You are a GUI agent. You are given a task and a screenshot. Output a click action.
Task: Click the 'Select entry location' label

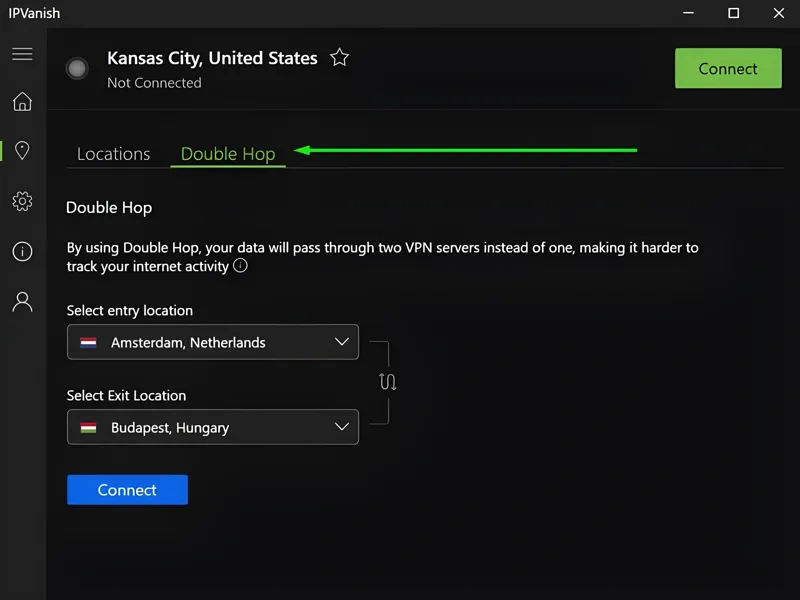130,310
